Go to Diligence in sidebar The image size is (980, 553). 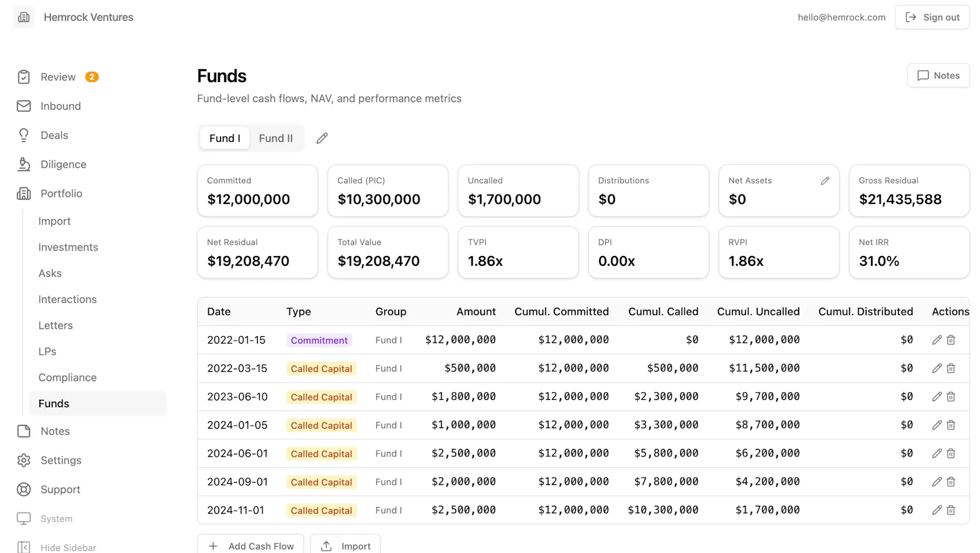pos(63,164)
